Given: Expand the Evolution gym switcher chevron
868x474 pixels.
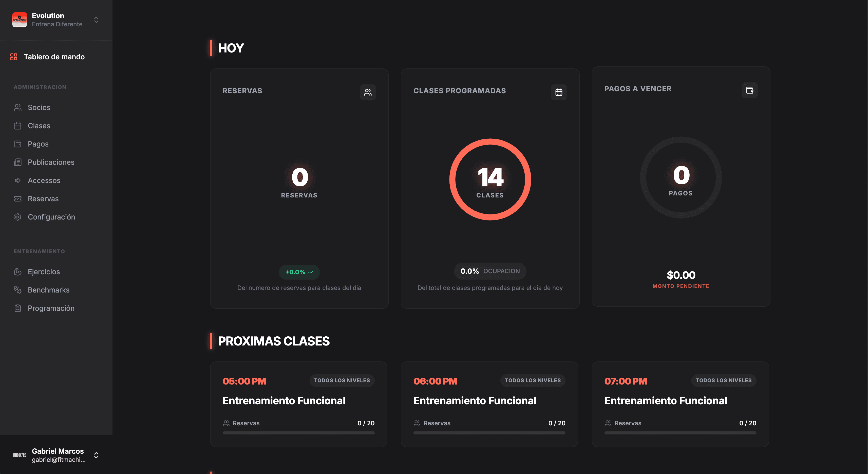Looking at the screenshot, I should (x=96, y=20).
